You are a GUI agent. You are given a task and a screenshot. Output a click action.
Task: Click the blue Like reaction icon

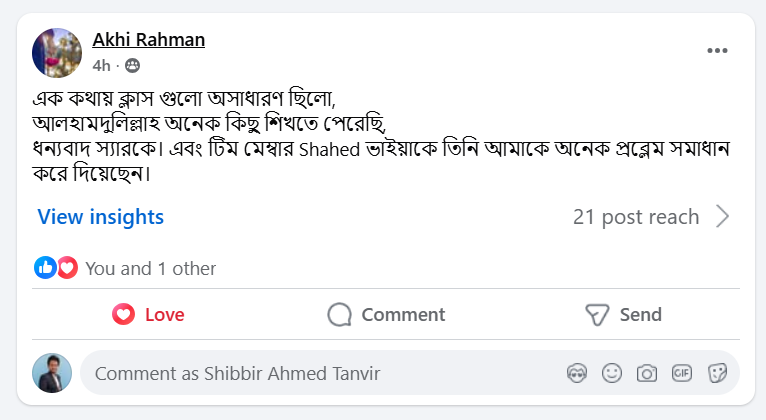click(45, 268)
